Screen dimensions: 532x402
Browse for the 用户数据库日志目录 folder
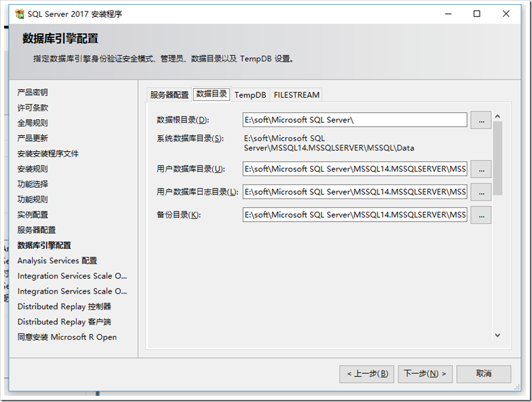point(481,192)
